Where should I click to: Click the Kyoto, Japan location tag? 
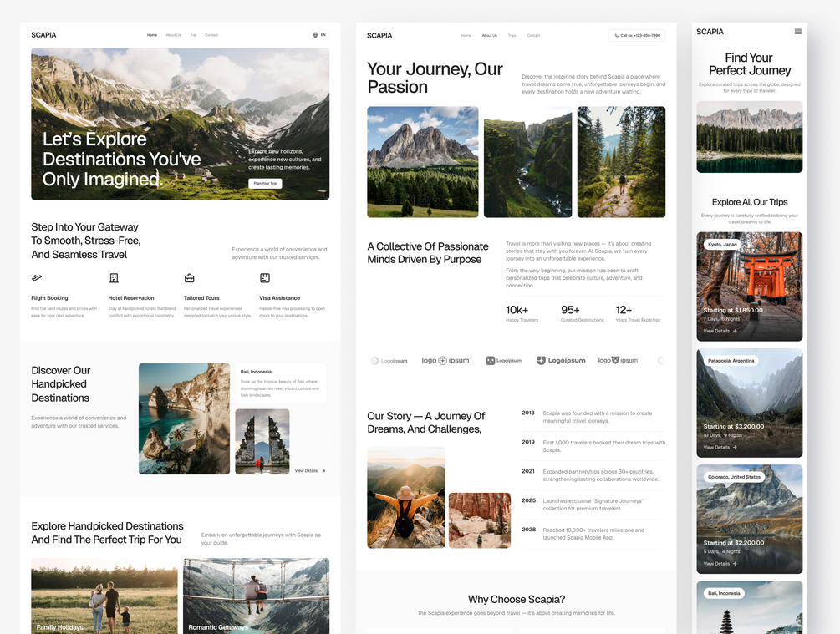pyautogui.click(x=722, y=244)
